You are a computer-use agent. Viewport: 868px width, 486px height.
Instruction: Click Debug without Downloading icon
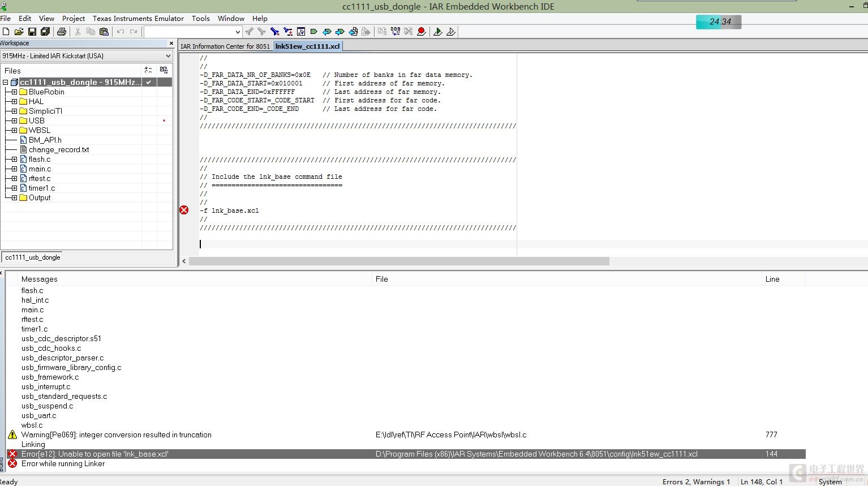coord(451,32)
